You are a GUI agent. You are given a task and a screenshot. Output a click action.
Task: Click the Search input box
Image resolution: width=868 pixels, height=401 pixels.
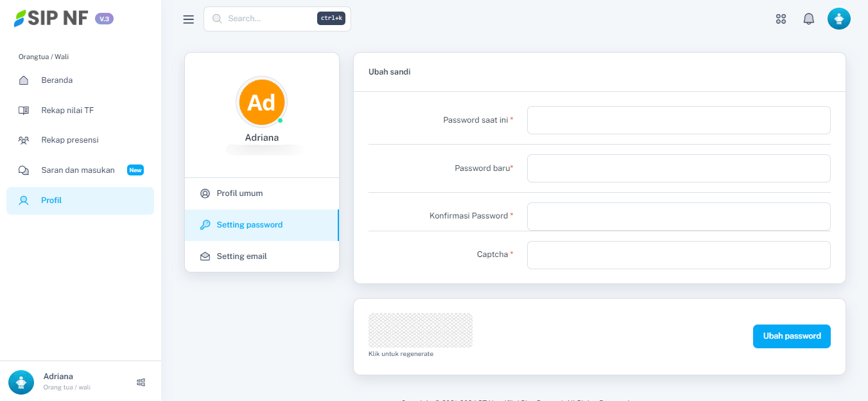coord(270,19)
